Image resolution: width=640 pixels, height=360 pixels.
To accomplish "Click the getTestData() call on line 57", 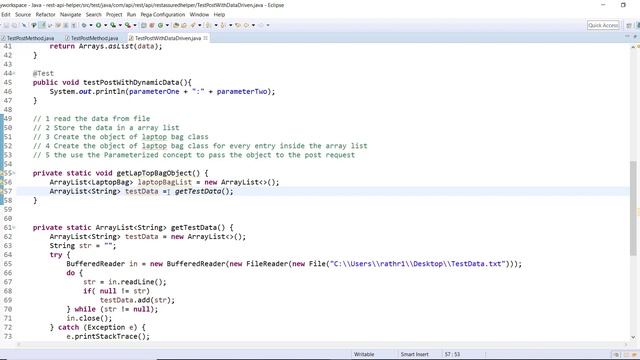I will [204, 191].
